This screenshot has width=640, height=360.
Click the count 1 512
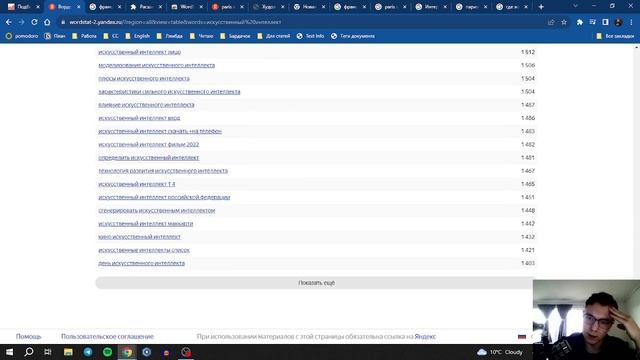click(x=528, y=52)
